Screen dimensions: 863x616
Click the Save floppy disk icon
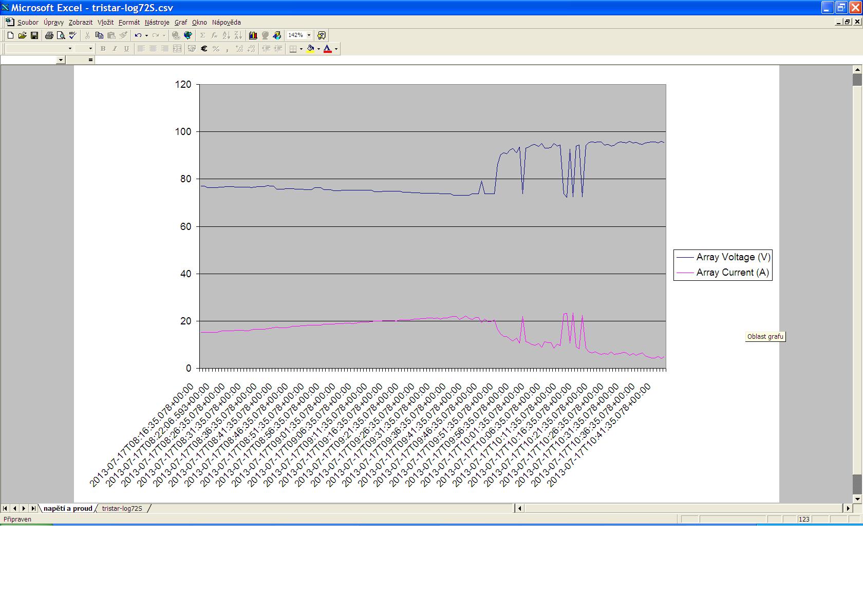point(34,35)
